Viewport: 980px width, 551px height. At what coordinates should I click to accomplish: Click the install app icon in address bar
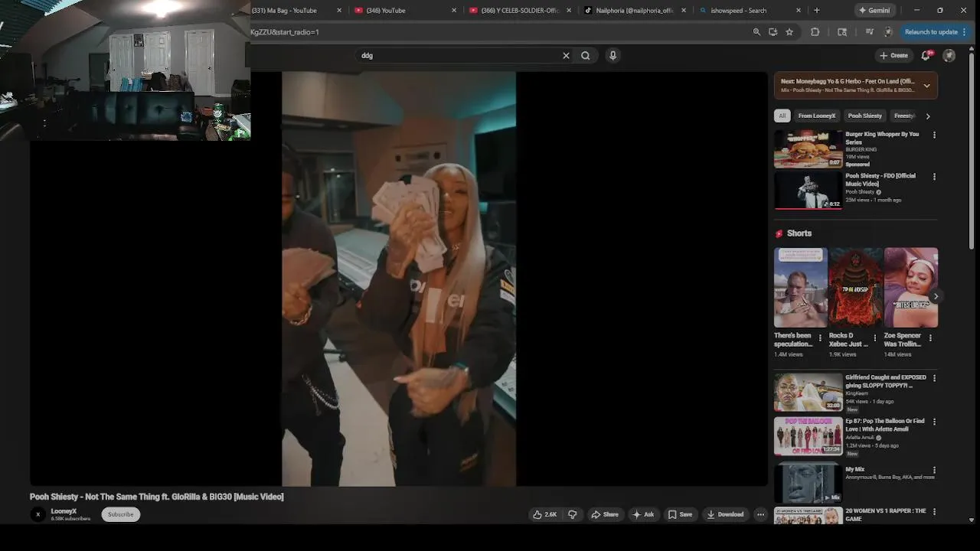click(x=773, y=32)
